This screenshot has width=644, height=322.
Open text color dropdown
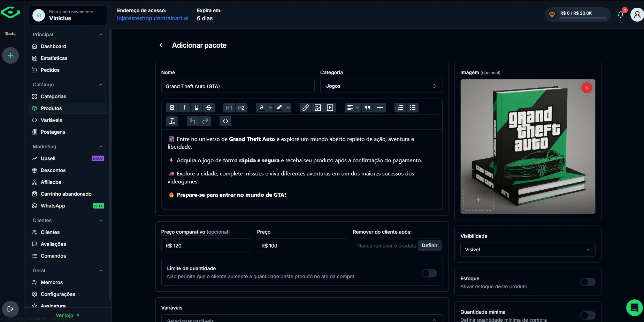pyautogui.click(x=264, y=108)
